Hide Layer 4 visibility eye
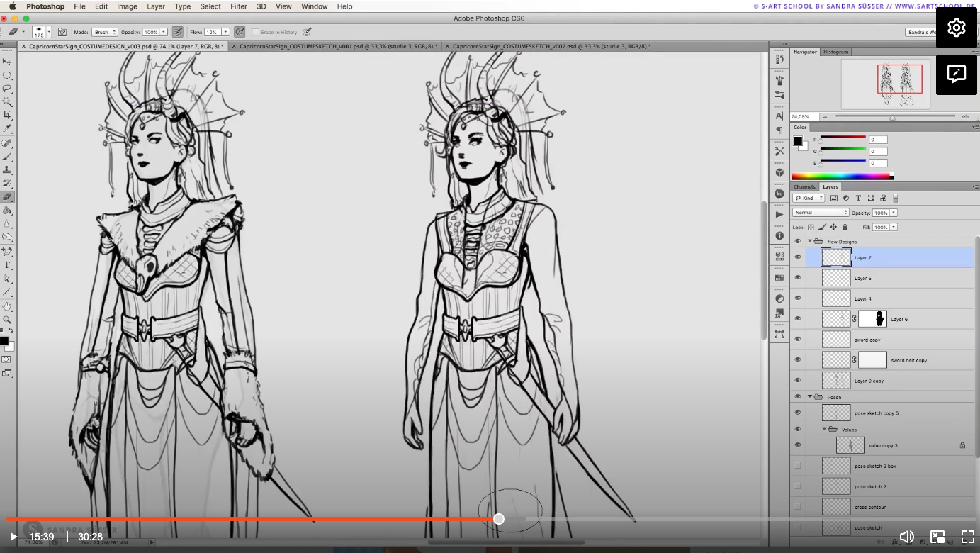This screenshot has height=553, width=980. [x=798, y=298]
